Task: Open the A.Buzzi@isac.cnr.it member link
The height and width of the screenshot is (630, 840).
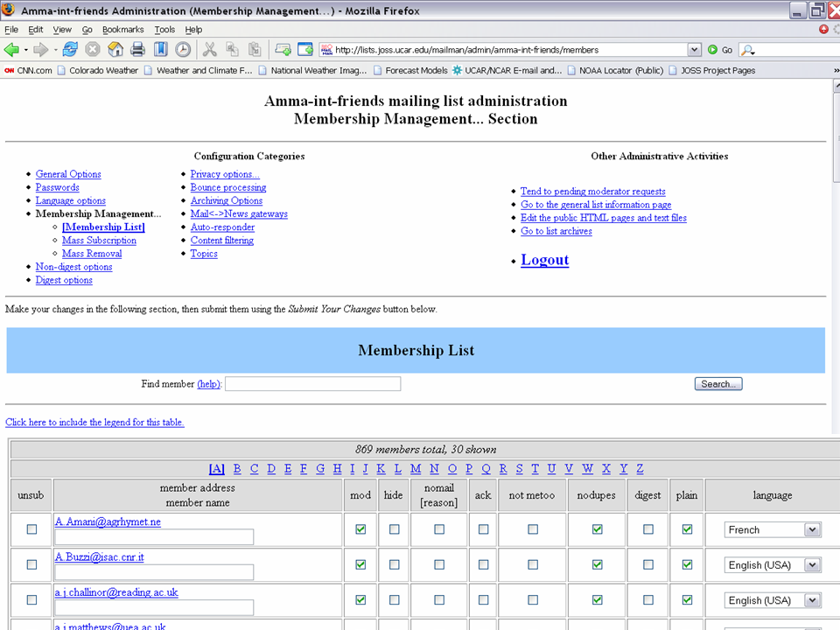Action: coord(99,557)
